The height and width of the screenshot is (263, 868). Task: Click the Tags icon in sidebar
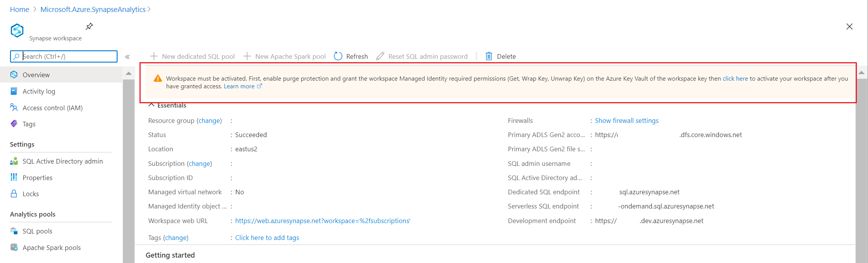click(x=14, y=124)
